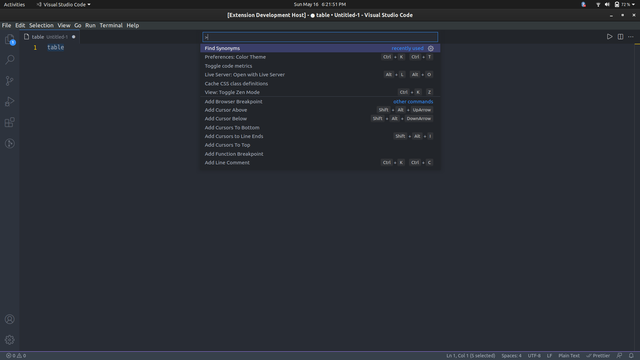
Task: Select Add Cursors To Top command
Action: [x=320, y=145]
